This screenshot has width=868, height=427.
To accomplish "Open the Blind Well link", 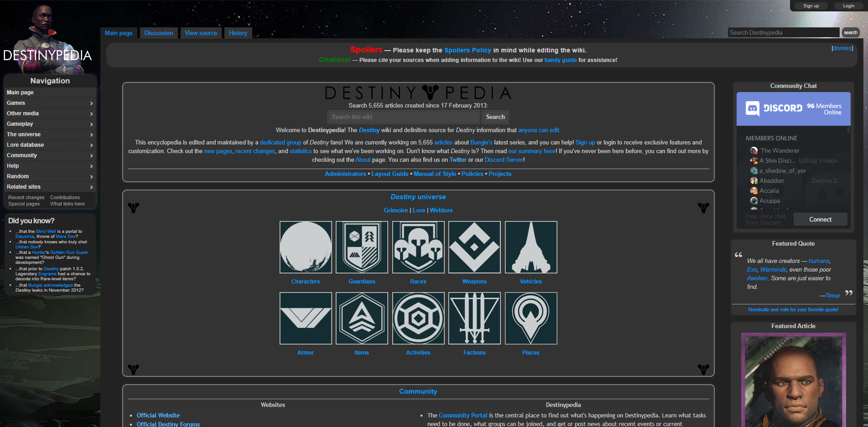I will [46, 232].
